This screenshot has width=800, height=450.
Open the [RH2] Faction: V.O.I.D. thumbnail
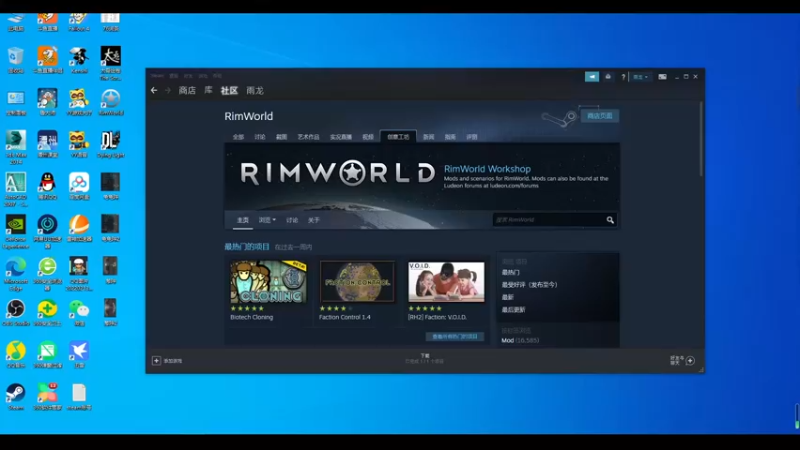(446, 282)
